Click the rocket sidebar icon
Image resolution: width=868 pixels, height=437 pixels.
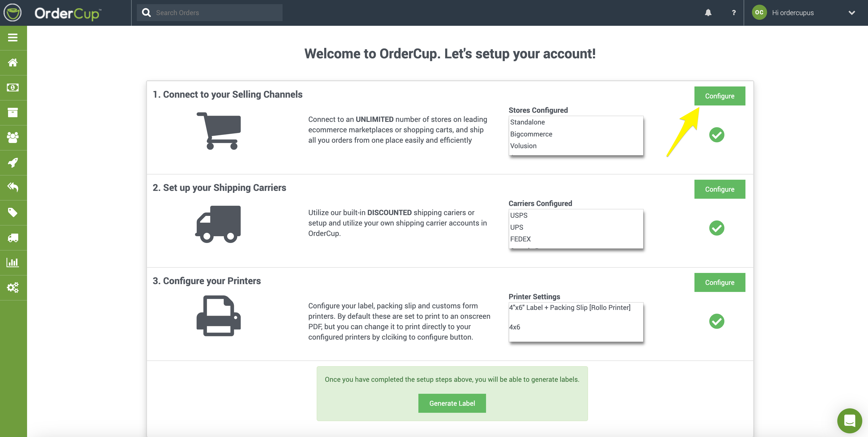(x=13, y=163)
